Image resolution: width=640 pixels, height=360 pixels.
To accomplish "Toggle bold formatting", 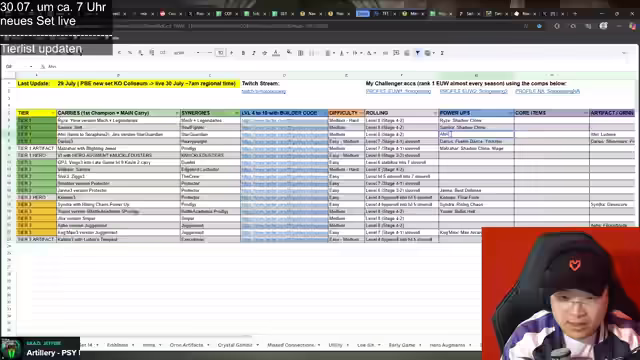I will [243, 53].
